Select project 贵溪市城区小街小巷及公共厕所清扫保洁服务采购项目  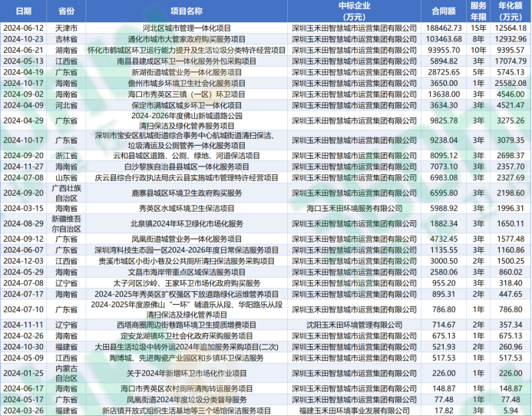click(x=187, y=261)
